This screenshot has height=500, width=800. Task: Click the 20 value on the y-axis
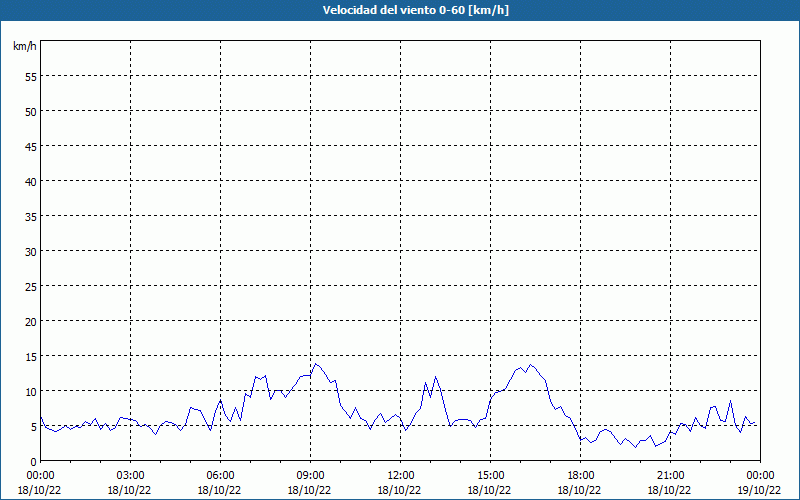(x=31, y=321)
